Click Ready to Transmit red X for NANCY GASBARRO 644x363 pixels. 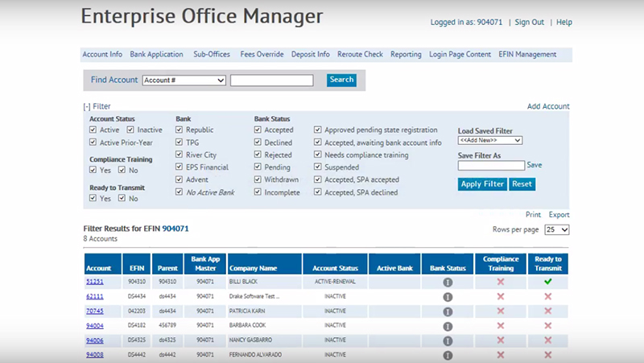tap(547, 340)
